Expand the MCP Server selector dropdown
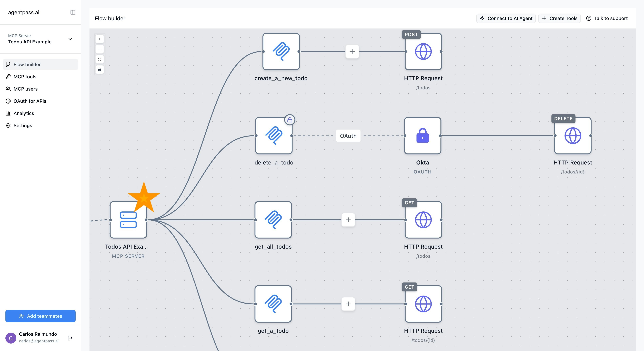 70,39
